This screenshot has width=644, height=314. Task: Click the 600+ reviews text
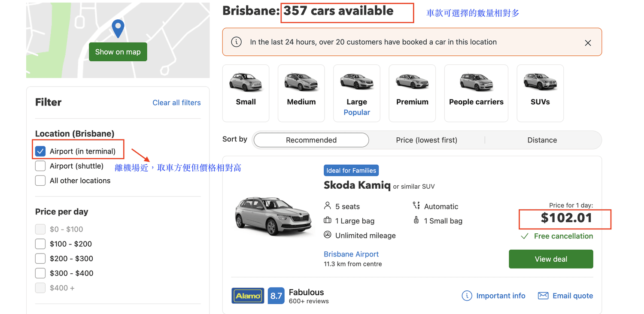(x=309, y=301)
